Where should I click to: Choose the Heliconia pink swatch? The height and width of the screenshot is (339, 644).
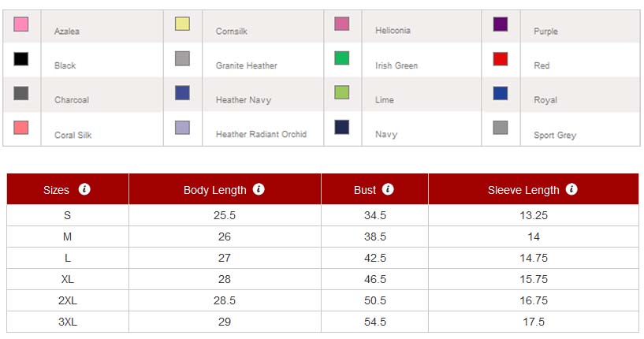click(341, 24)
